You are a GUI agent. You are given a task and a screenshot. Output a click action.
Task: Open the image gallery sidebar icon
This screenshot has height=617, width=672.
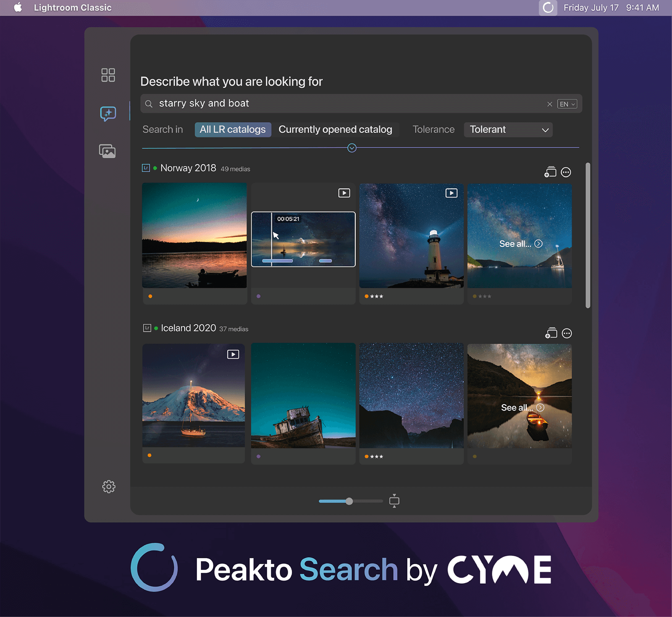click(x=108, y=151)
